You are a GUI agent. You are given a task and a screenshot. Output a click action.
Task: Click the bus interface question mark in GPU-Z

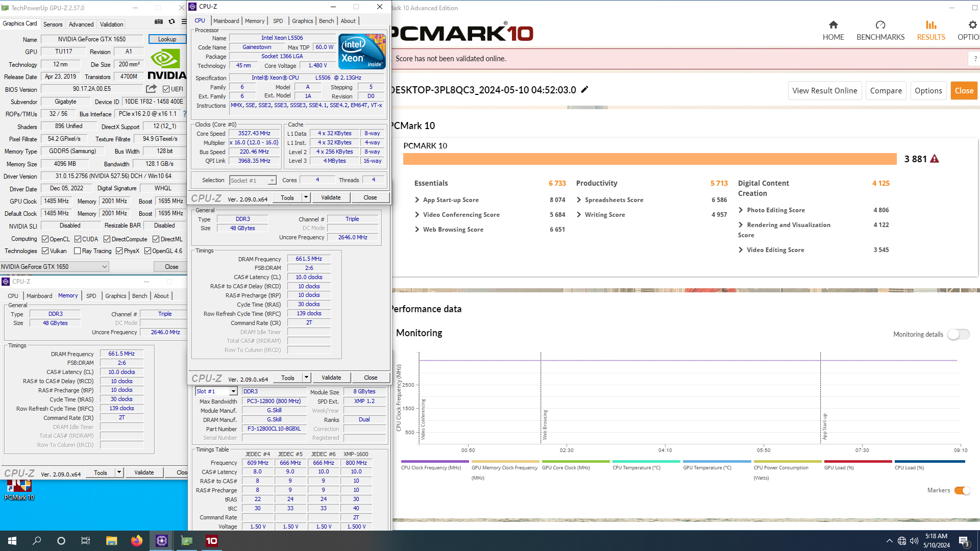184,114
